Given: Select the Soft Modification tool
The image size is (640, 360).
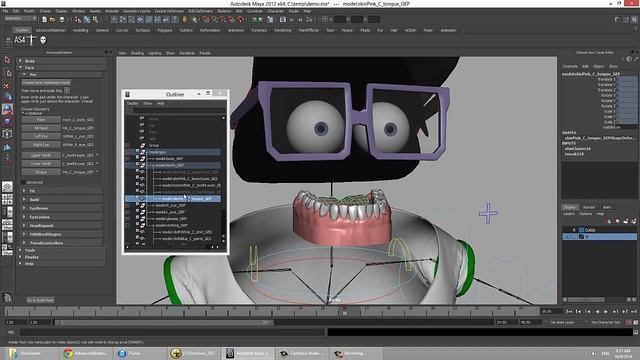Looking at the screenshot, I should [7, 147].
